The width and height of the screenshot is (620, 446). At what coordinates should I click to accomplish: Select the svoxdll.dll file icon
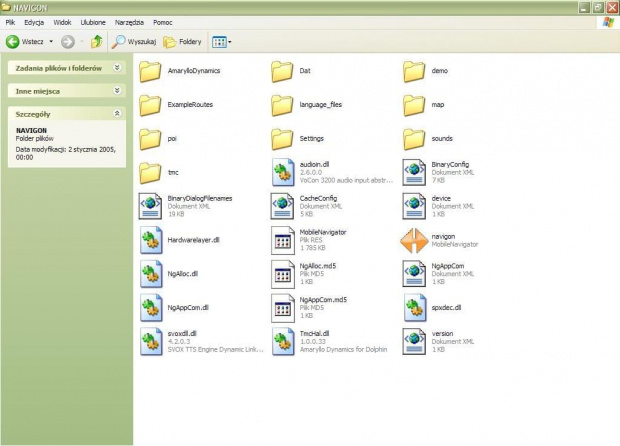[150, 341]
